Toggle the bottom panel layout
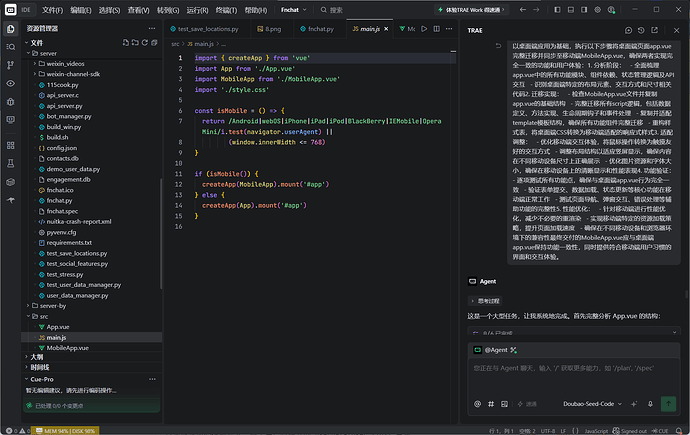Image resolution: width=690 pixels, height=435 pixels. [x=571, y=10]
